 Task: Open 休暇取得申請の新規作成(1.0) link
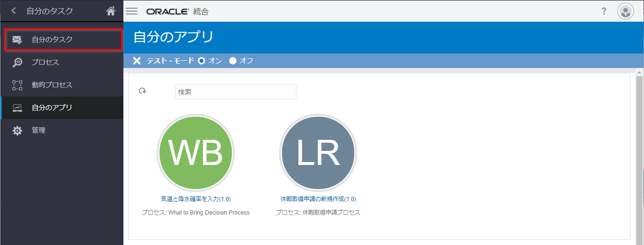click(318, 199)
